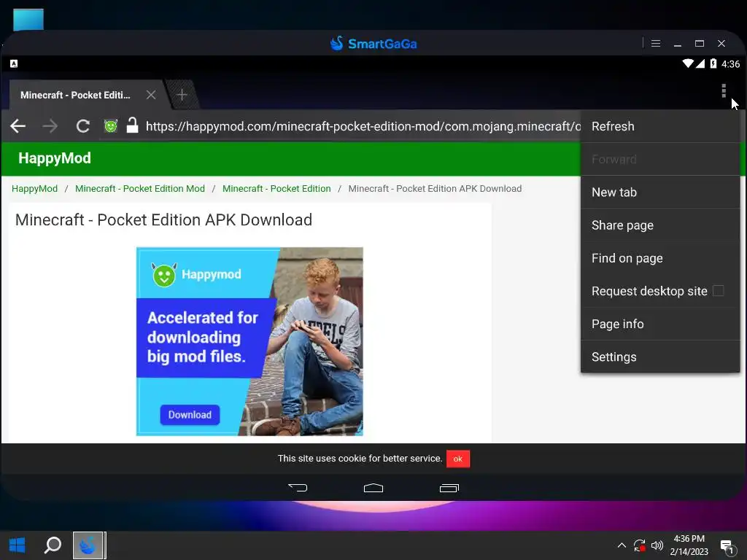Click the URL address bar
747x560 pixels.
(362, 126)
